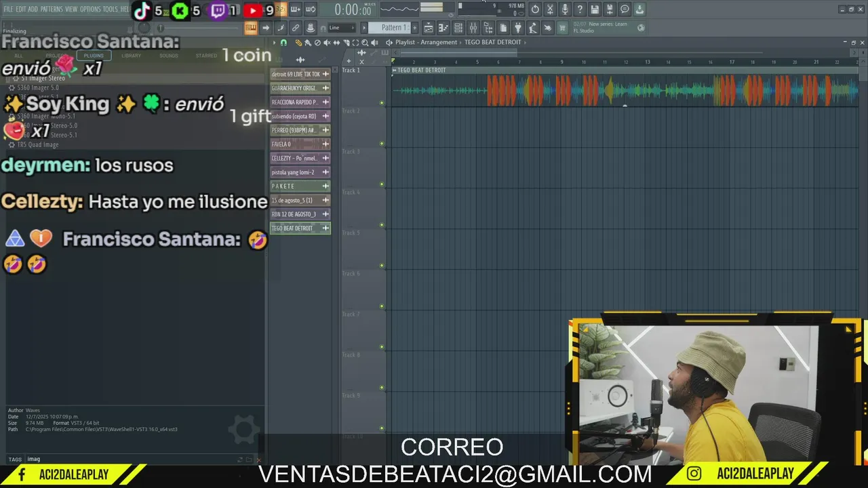This screenshot has width=868, height=488.
Task: Click the audio editor scissors icon
Action: (x=550, y=9)
